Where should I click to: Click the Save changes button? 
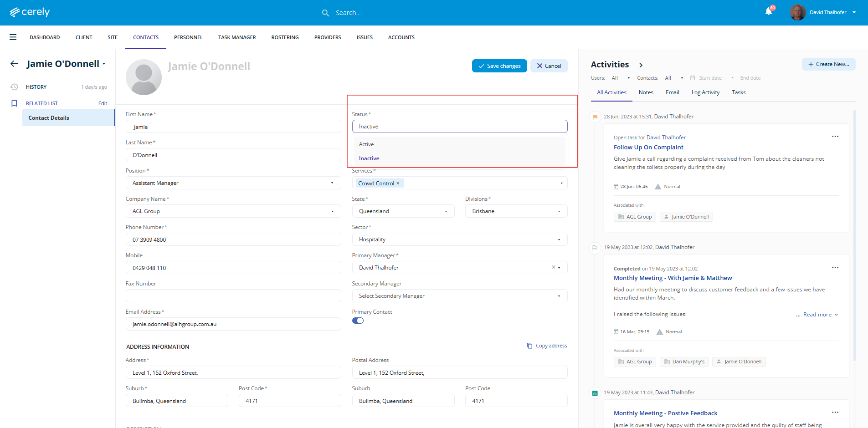(x=499, y=66)
